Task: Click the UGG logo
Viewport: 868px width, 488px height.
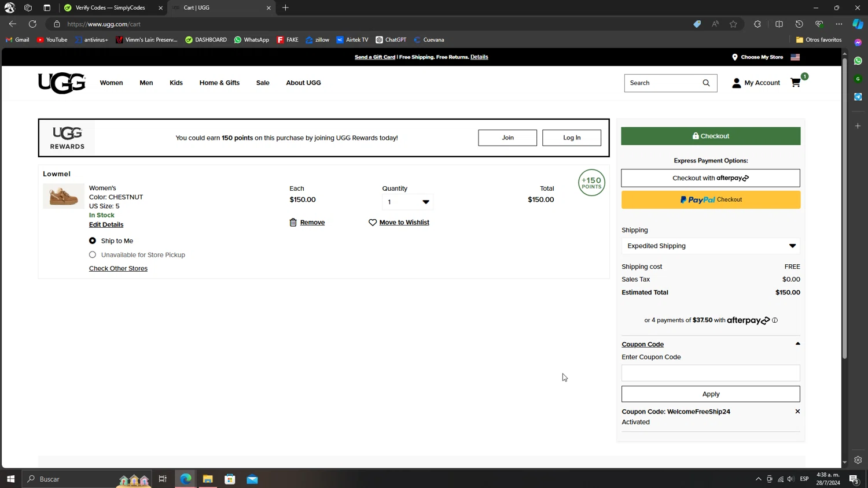Action: pos(61,83)
